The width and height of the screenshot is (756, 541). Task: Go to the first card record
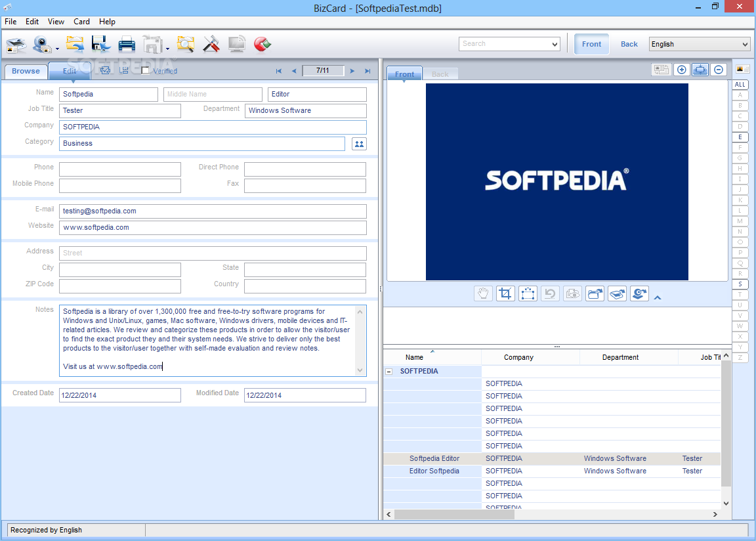pyautogui.click(x=279, y=71)
